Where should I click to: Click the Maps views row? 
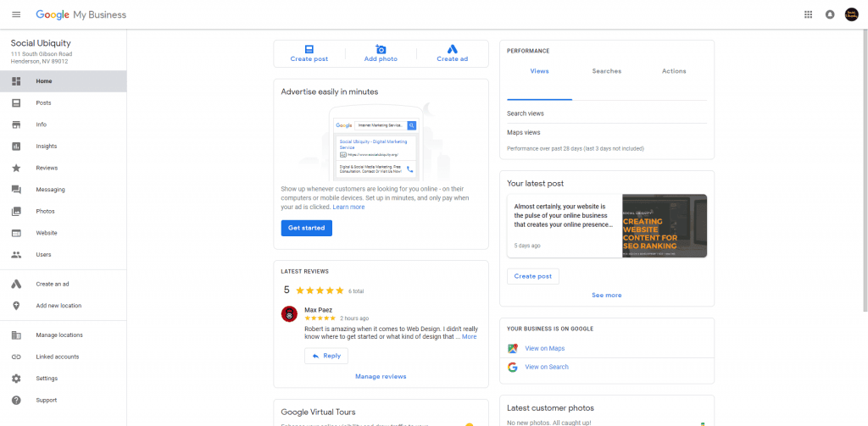(x=607, y=133)
